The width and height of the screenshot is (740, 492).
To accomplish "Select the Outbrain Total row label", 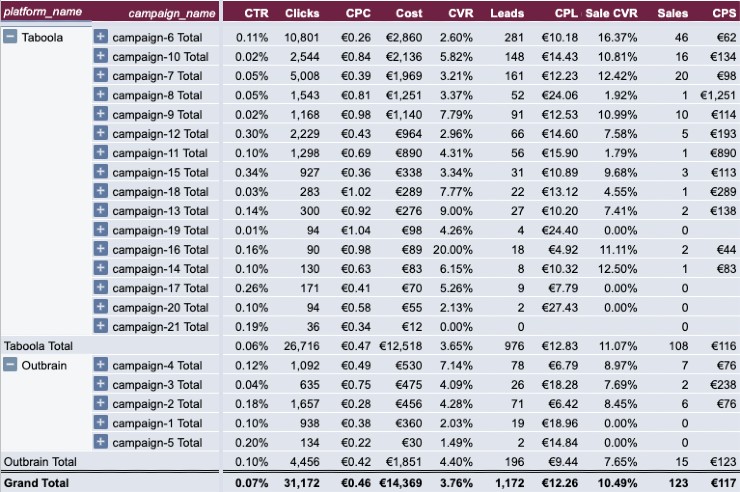I will 40,461.
